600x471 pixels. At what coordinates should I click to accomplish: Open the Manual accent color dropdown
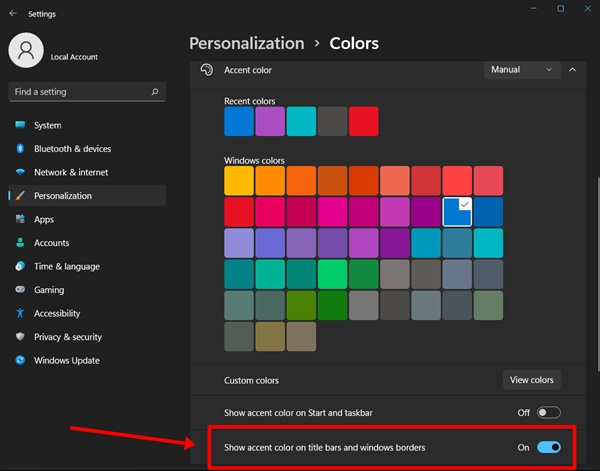[521, 70]
